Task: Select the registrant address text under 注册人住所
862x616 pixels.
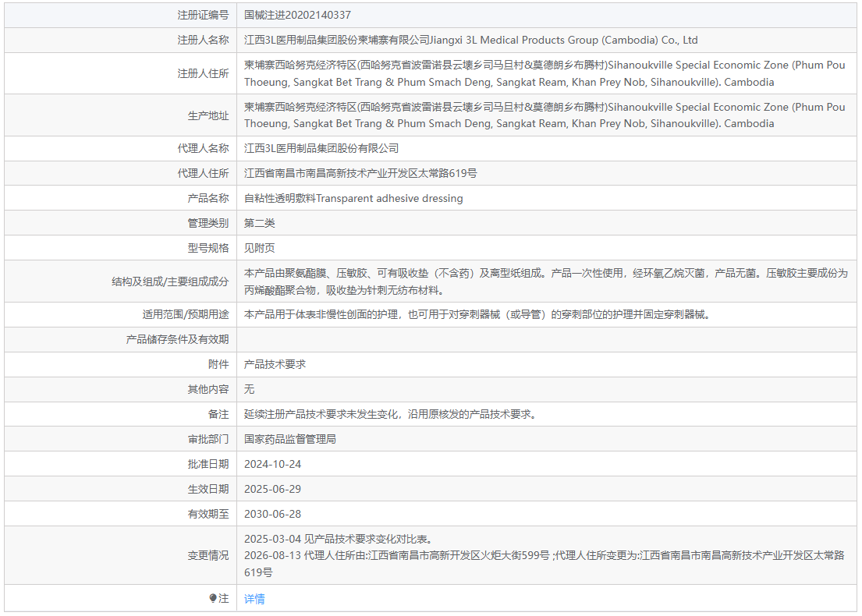Action: tap(545, 73)
